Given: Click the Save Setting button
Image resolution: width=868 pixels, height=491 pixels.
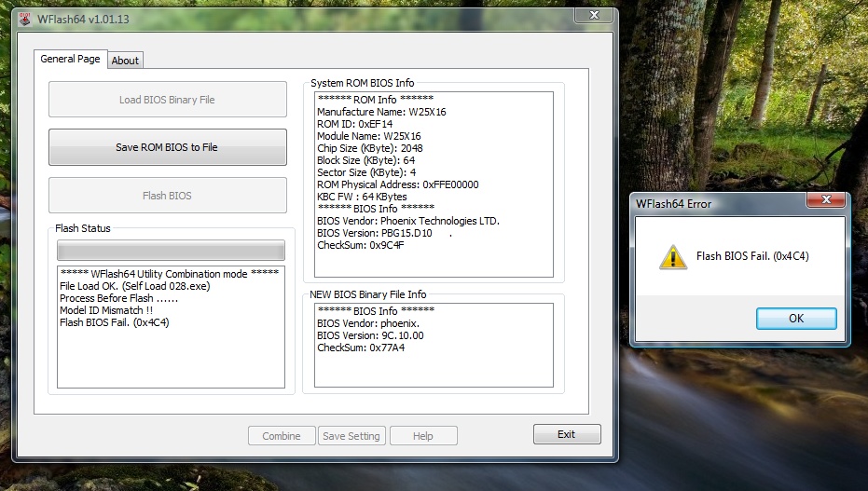Looking at the screenshot, I should [x=351, y=436].
